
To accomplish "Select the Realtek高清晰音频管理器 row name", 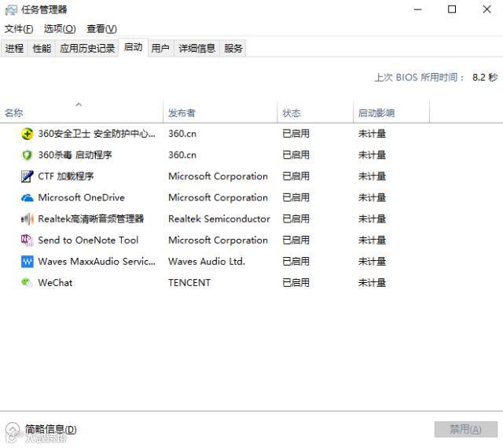I will 91,219.
